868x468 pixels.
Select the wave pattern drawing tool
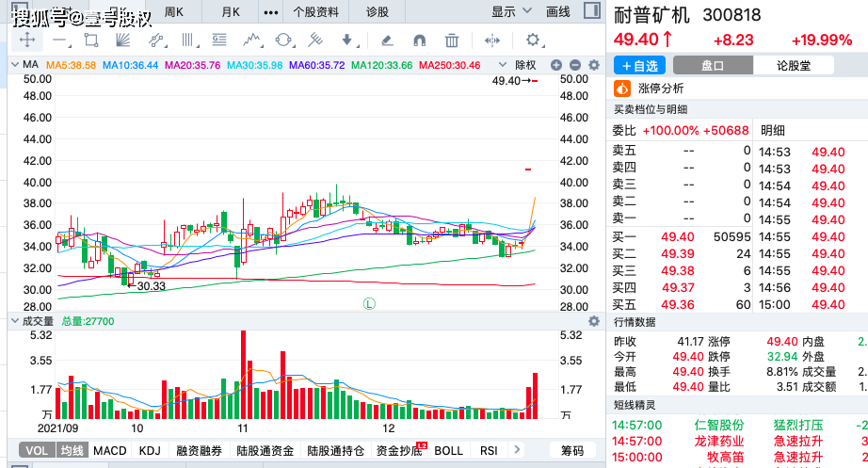coord(252,40)
